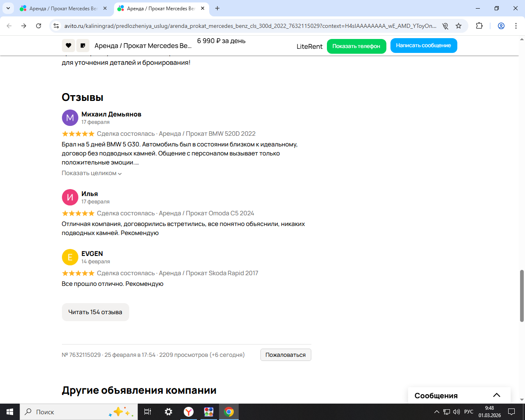Open notification center icon
Image resolution: width=525 pixels, height=420 pixels.
(x=511, y=412)
